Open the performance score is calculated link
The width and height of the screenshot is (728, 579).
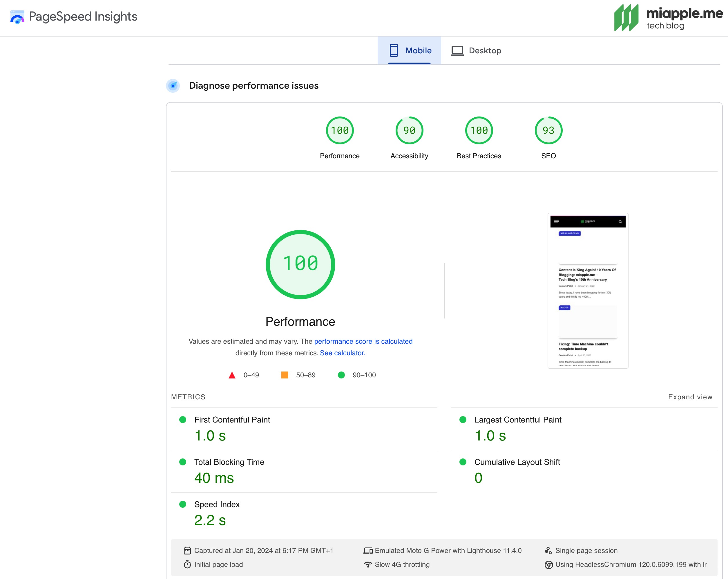(x=363, y=341)
